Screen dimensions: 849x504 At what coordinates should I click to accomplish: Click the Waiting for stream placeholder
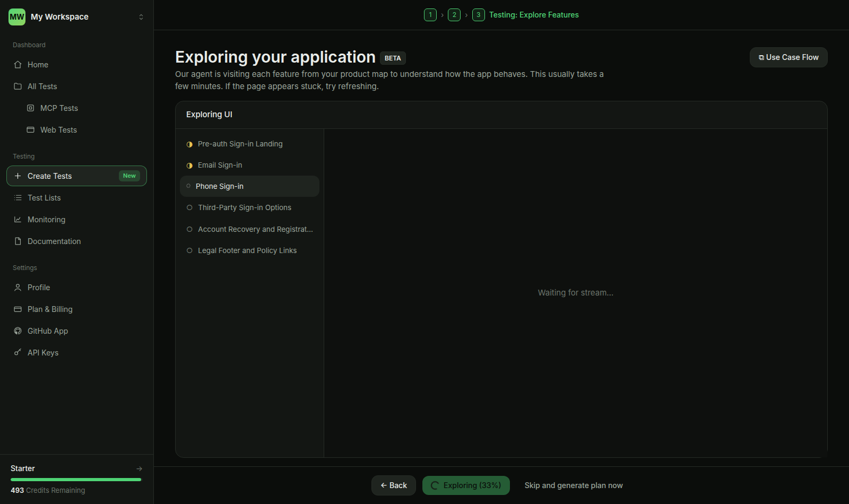[576, 293]
